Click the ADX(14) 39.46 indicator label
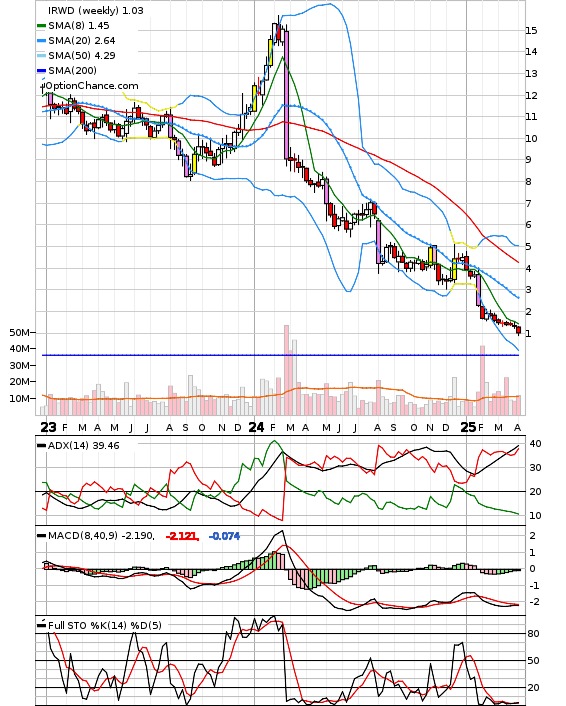566x706 pixels. tap(84, 445)
